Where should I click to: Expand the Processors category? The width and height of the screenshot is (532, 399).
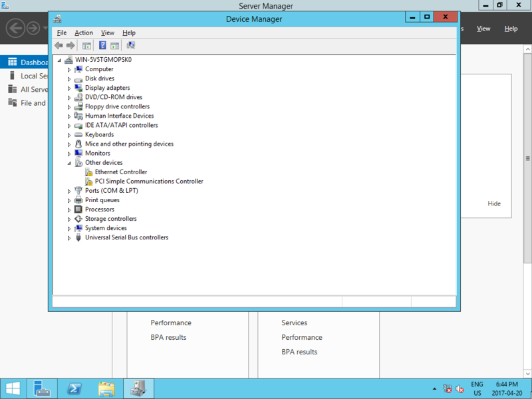coord(69,209)
